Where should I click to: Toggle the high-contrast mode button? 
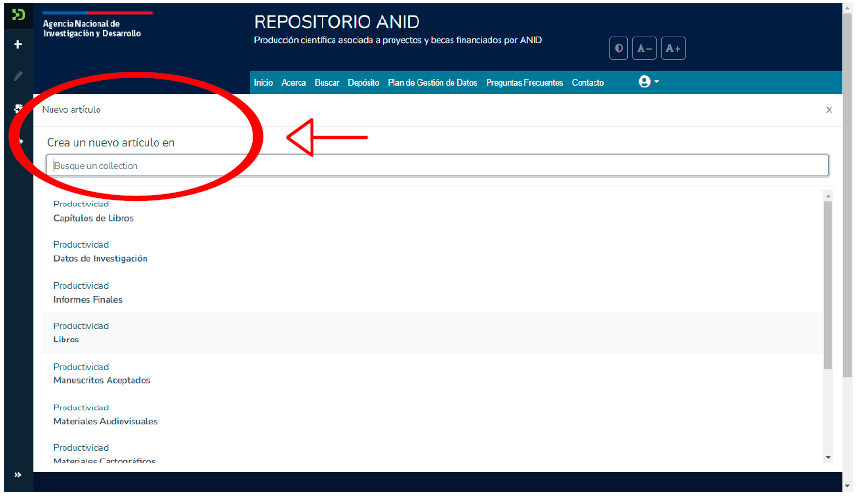pyautogui.click(x=618, y=48)
